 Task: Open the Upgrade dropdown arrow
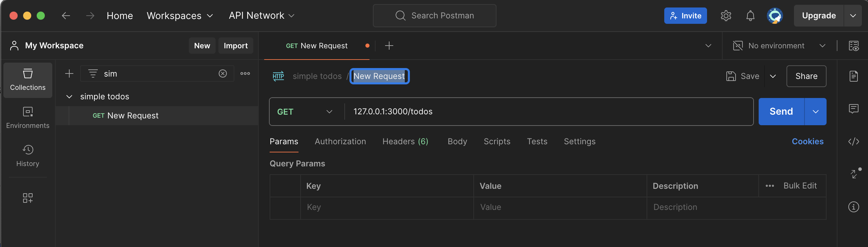click(853, 16)
